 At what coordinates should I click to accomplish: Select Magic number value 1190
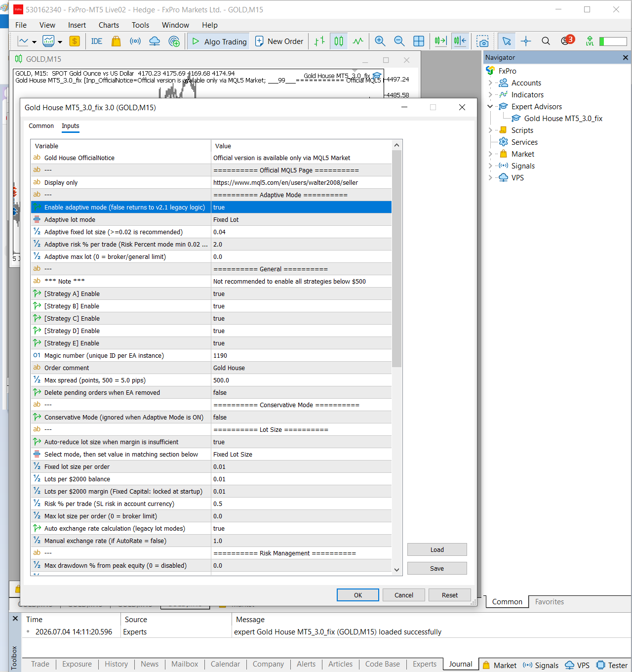pos(301,356)
